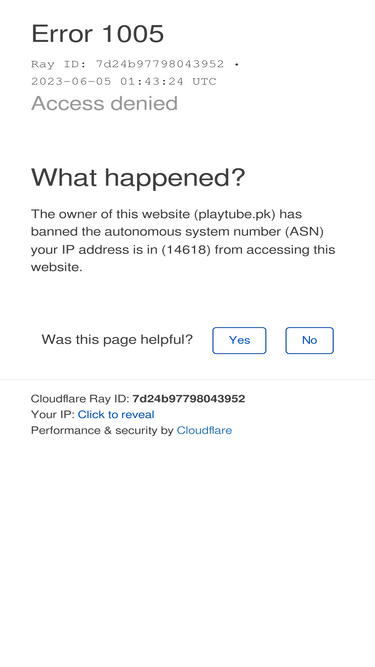Click the ASN number 14618 text
Screen dimensions: 375x667
coord(186,249)
